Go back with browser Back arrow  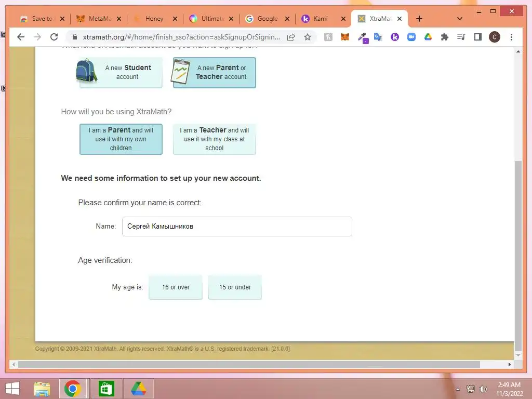(x=21, y=37)
